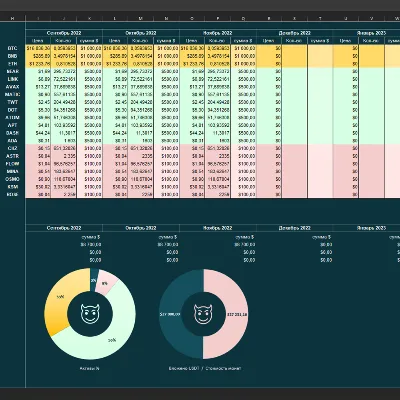400x400 pixels.
Task: Click the сумма $ header under Октябрь 2022 in the top table
Action: 166,41
